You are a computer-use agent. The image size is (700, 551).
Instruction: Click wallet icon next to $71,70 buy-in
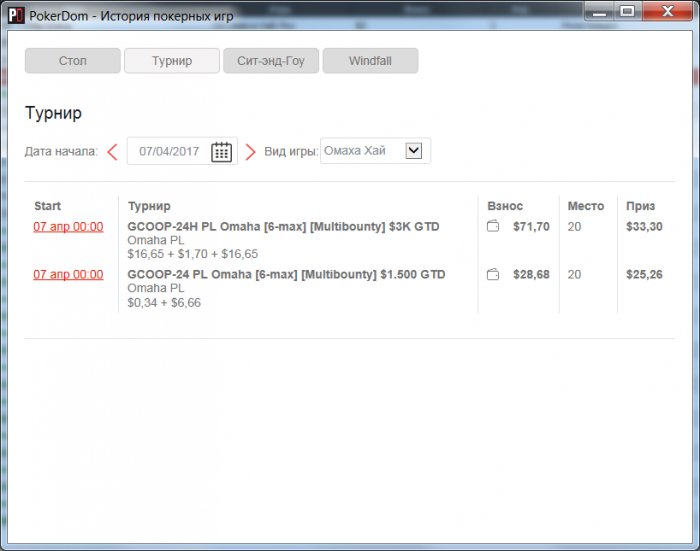pos(493,226)
